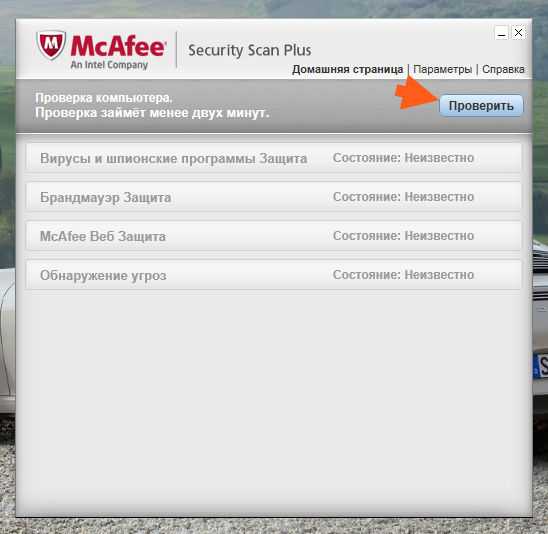Click the Брандмауэр Состояние: Неизвестно status
This screenshot has height=534, width=548.
[403, 197]
